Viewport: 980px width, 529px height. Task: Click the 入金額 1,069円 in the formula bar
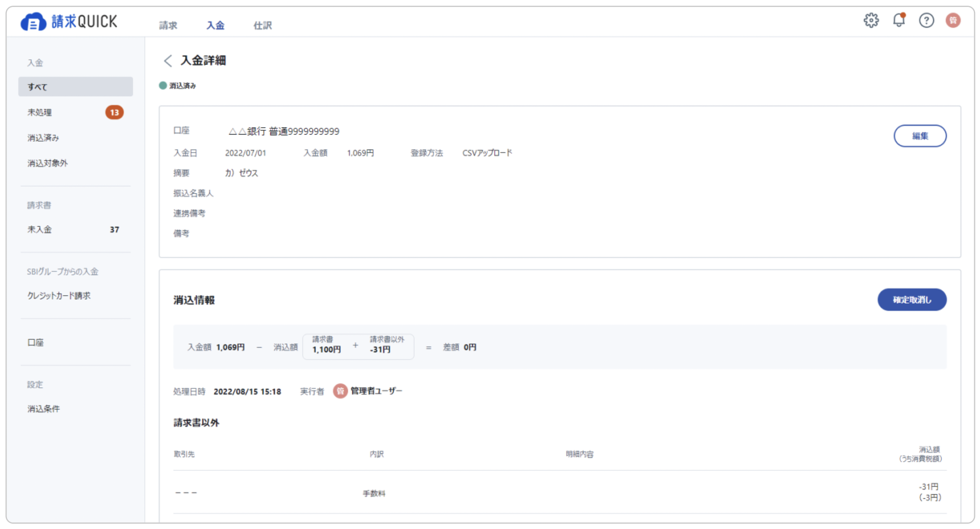[216, 347]
